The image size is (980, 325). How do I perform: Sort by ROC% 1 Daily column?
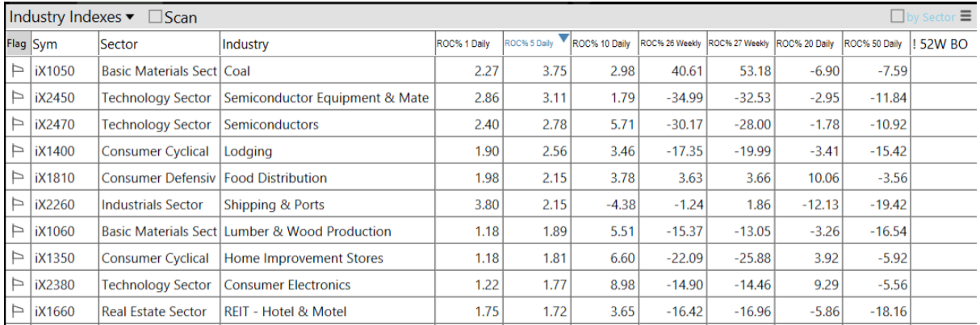463,44
